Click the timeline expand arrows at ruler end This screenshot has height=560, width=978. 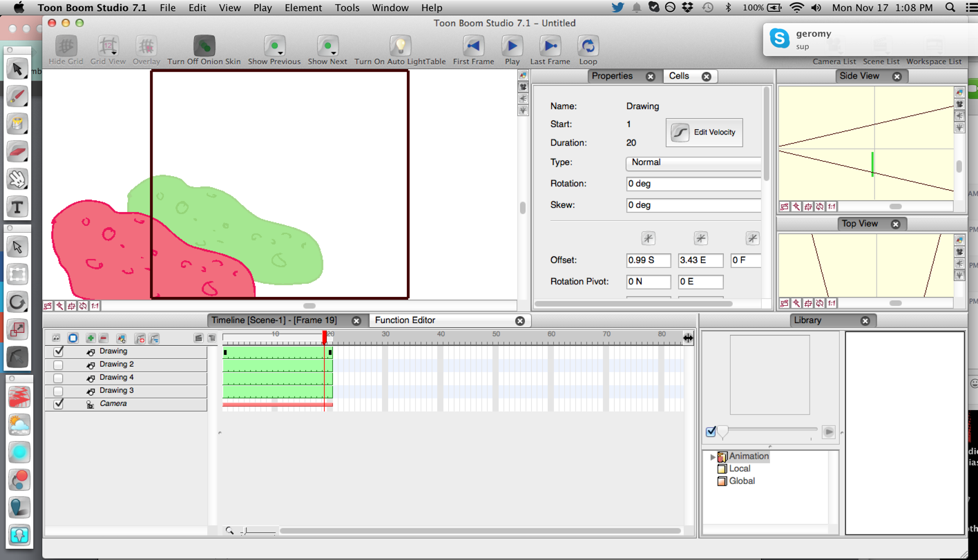click(688, 338)
